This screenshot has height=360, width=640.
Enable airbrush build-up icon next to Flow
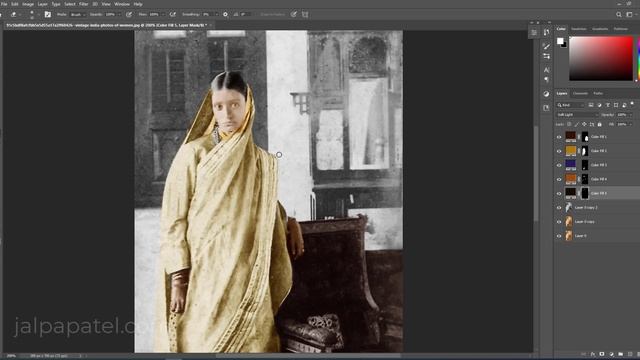(x=173, y=14)
